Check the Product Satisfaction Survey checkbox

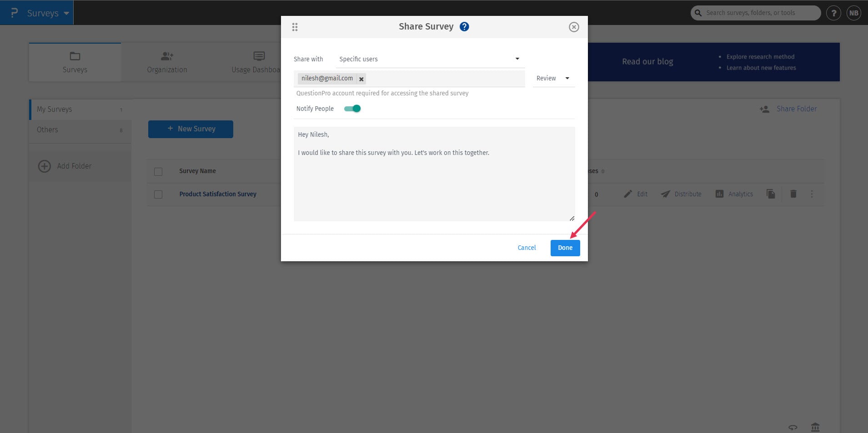click(x=158, y=194)
